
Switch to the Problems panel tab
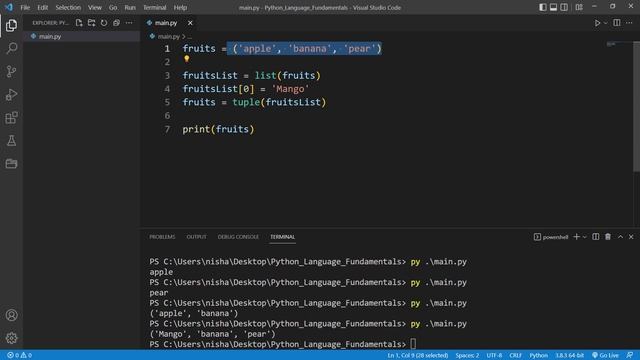point(162,237)
